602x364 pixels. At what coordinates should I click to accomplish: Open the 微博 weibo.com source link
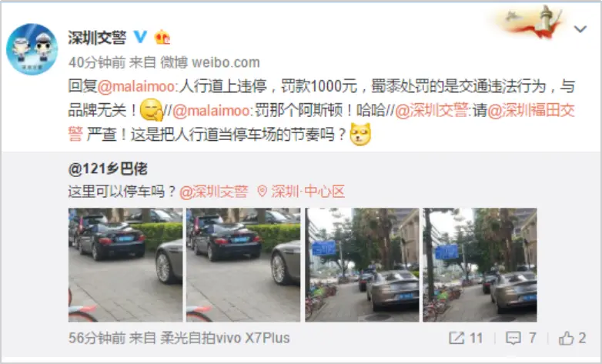point(210,62)
